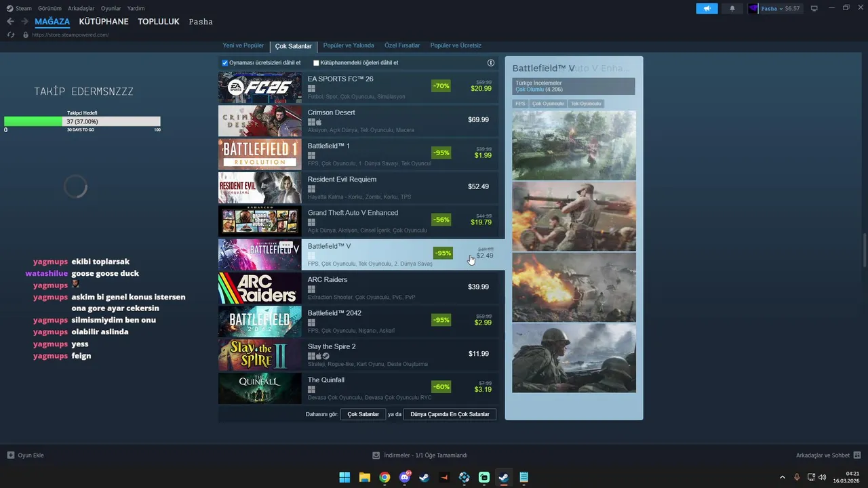Switch to Popüler ve Ücretsiz tab
Image resolution: width=868 pixels, height=488 pixels.
pyautogui.click(x=456, y=45)
